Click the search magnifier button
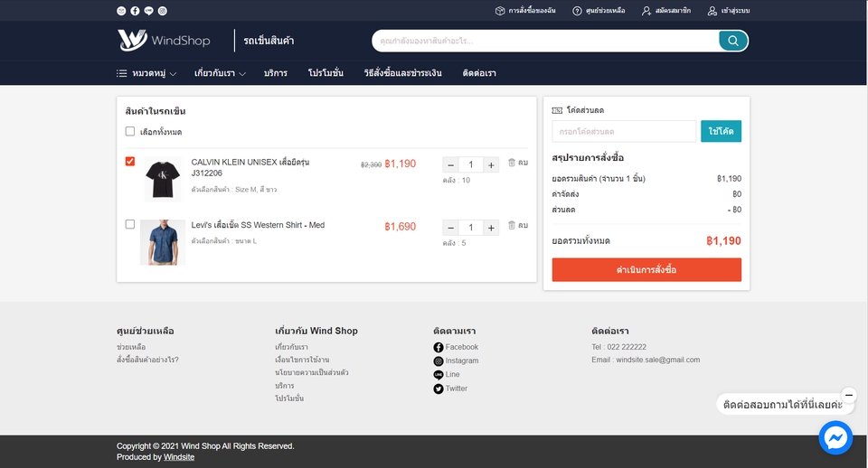Screen dimensions: 868x468 [x=733, y=41]
